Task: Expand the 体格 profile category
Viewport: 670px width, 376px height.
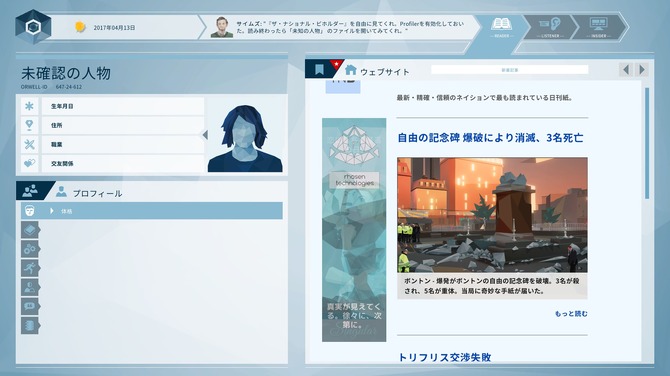Action: (152, 211)
